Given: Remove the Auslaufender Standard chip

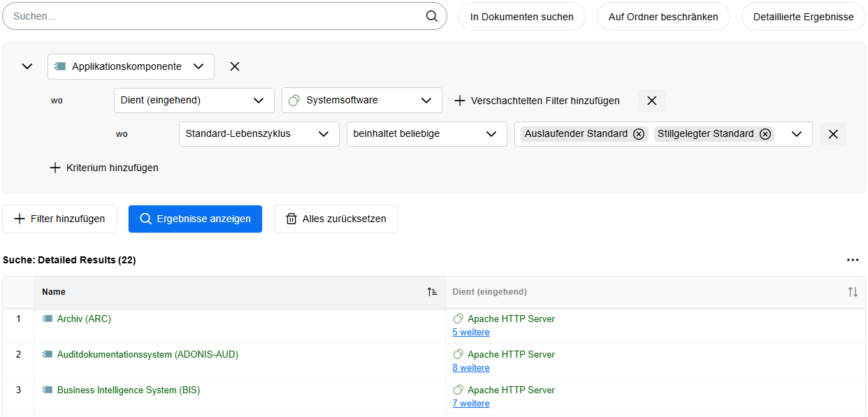Looking at the screenshot, I should (x=638, y=133).
